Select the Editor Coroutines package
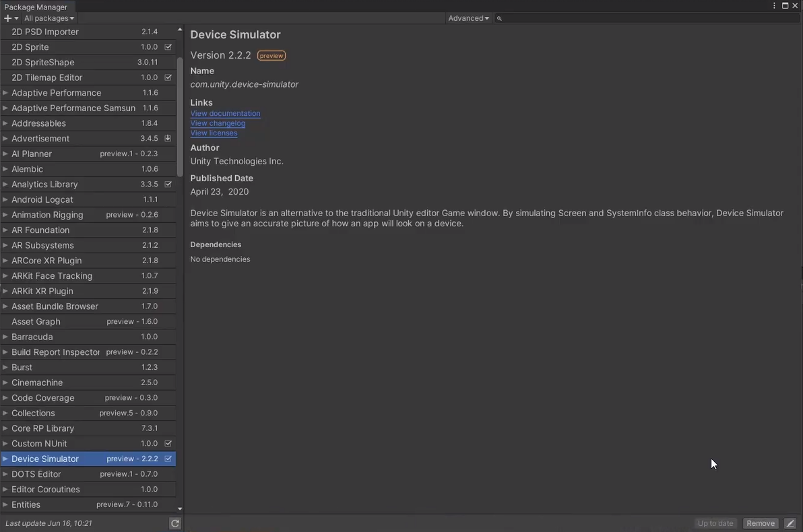Screen dimensions: 803x532 (88, 490)
